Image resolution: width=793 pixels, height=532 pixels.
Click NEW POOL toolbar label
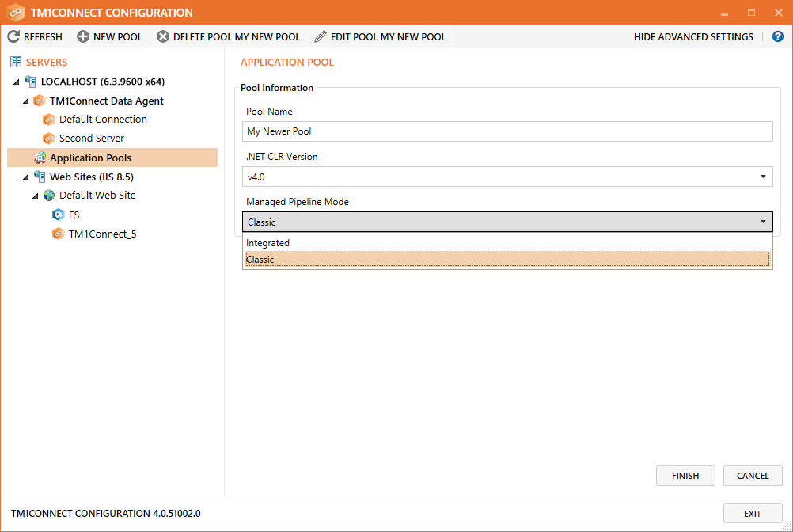point(118,37)
